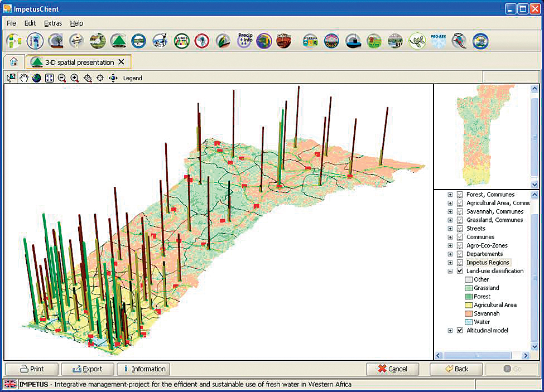The image size is (544, 392).
Task: Select the hand pan tool
Action: 23,78
